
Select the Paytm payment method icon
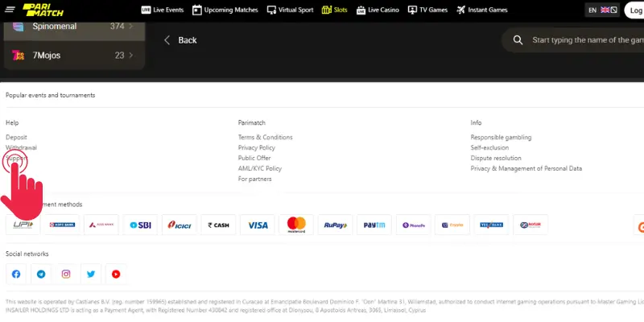coord(374,225)
